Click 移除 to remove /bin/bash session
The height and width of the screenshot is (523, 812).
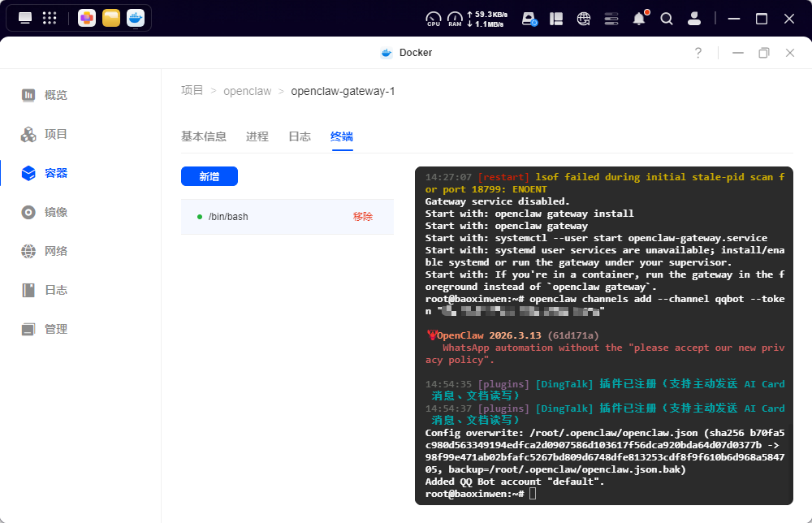[x=363, y=217]
